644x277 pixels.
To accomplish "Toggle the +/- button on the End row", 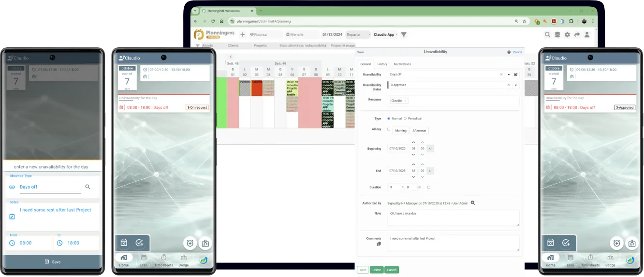I will tap(430, 171).
